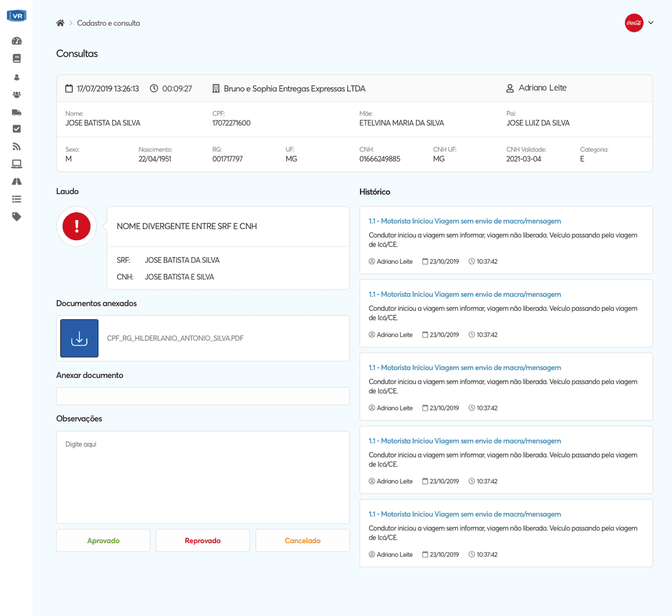Open the single user icon in sidebar
The height and width of the screenshot is (616, 672).
point(16,77)
